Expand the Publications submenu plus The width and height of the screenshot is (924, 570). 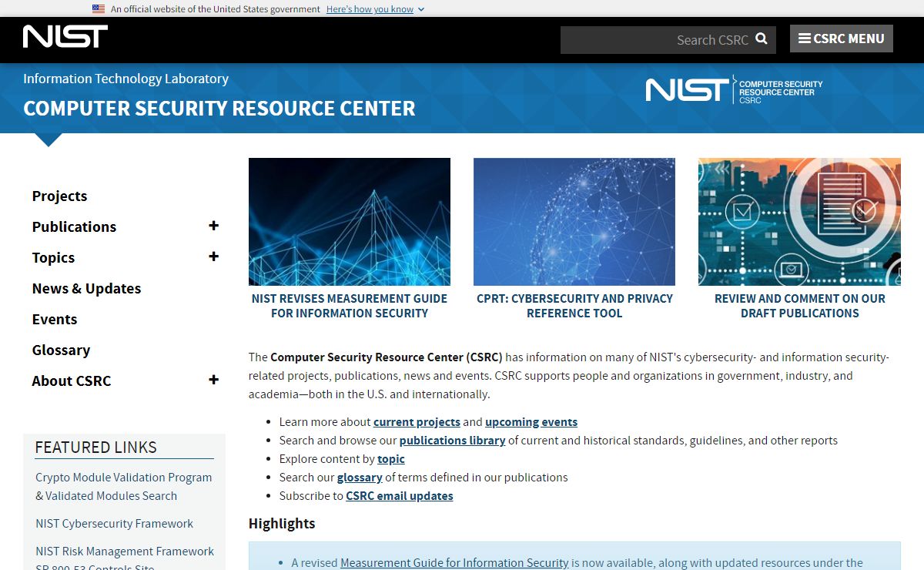[213, 226]
